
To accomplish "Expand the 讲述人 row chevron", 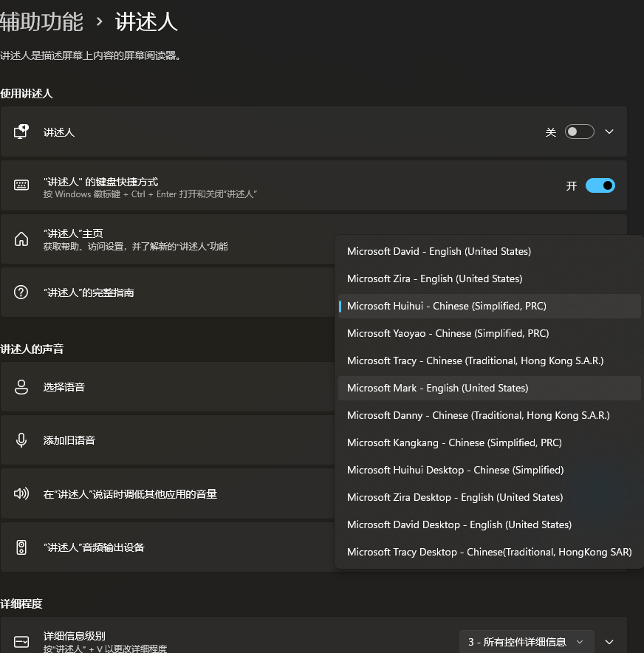I will click(609, 131).
